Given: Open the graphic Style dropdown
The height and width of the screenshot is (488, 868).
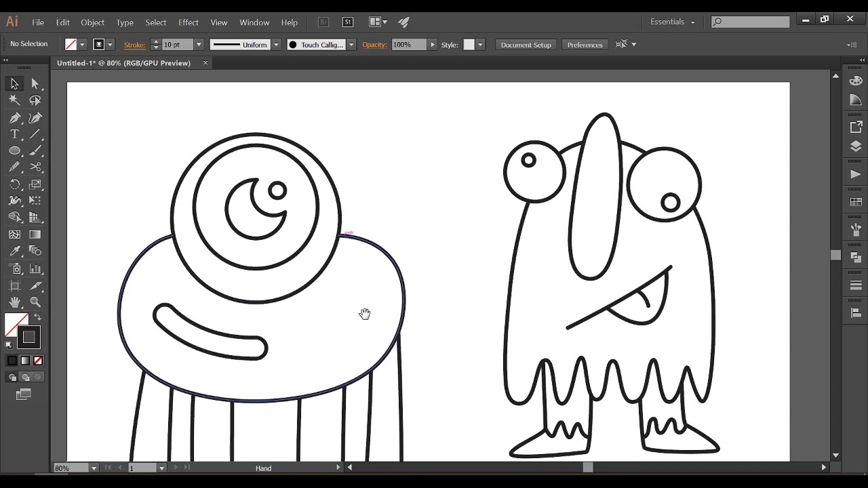Looking at the screenshot, I should (480, 45).
